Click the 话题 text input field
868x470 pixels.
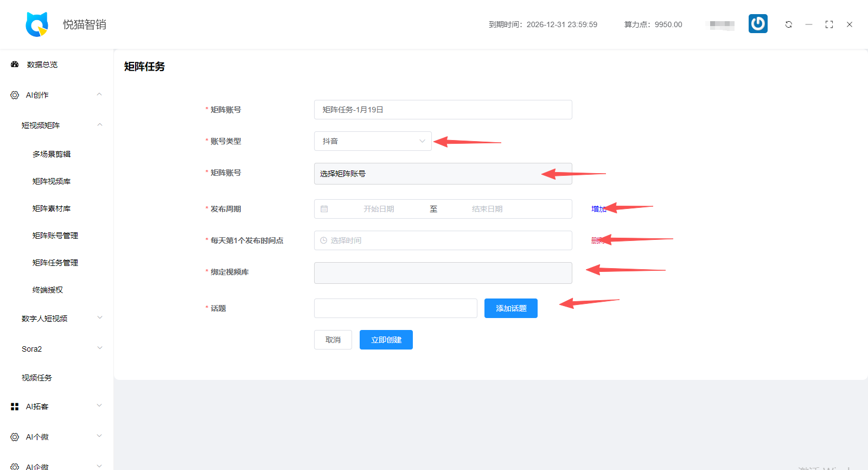pos(395,308)
